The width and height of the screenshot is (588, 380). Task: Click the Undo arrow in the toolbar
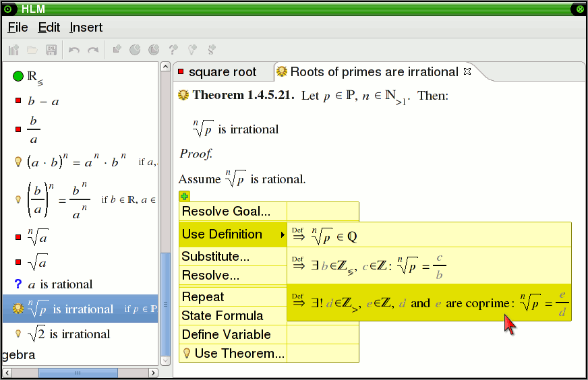pyautogui.click(x=74, y=49)
